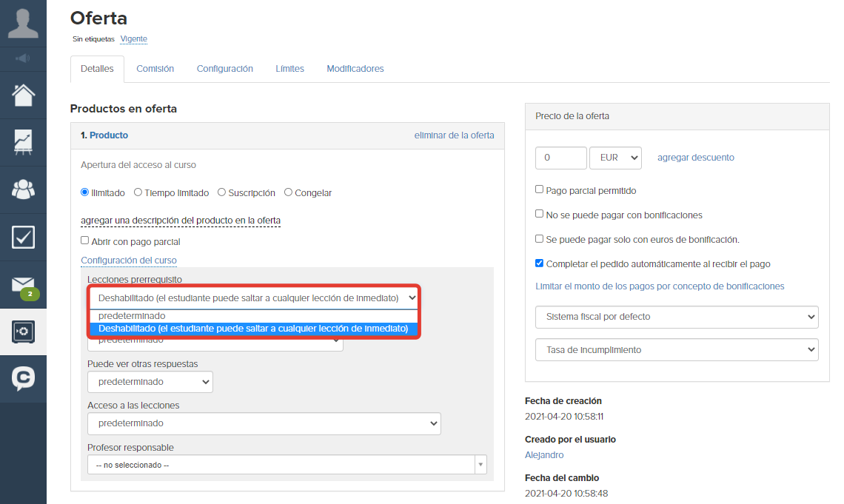The height and width of the screenshot is (504, 844).
Task: Open the Alejandro user link
Action: pyautogui.click(x=544, y=455)
